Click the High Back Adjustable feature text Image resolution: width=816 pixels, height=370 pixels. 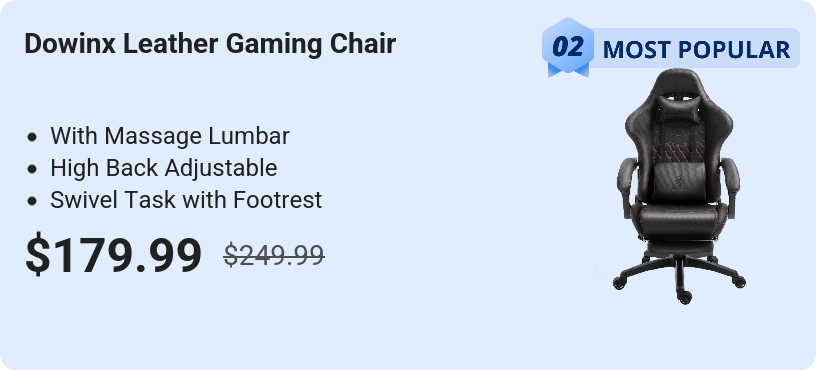click(x=163, y=168)
